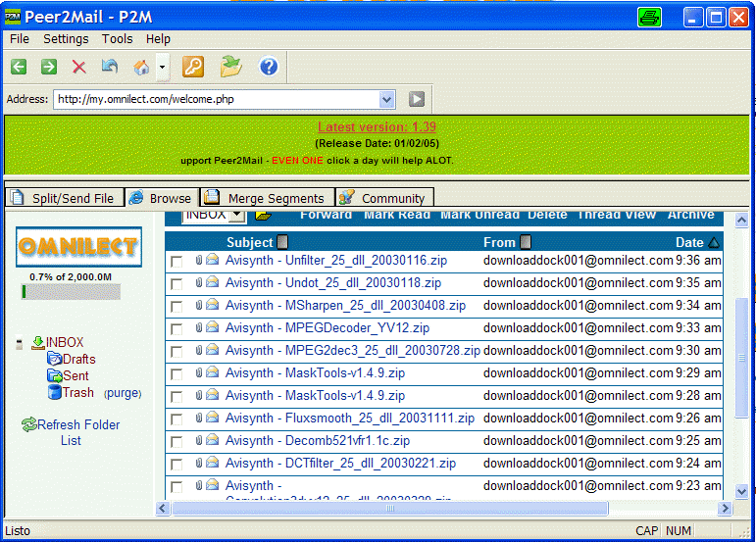
Task: Check the MSharpen_25_dll_20030408.zip message checkbox
Action: [x=176, y=307]
